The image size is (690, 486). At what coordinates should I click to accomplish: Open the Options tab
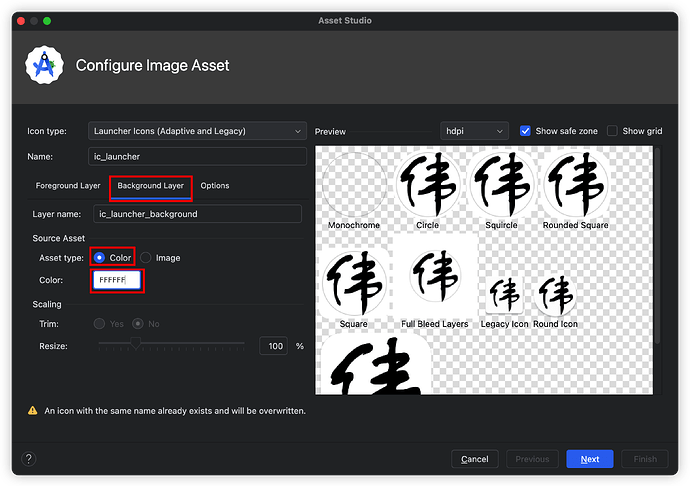(214, 186)
